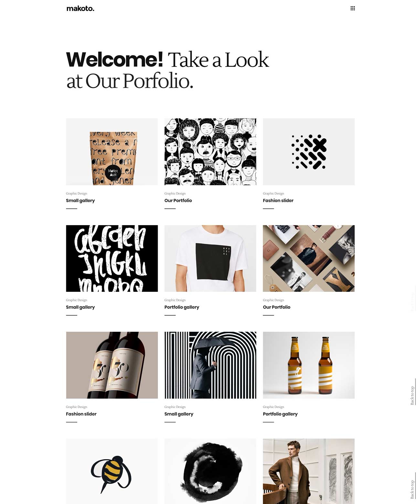Click Our Portfolio title under faces illustration
Viewport: 420px width, 504px height.
click(178, 200)
